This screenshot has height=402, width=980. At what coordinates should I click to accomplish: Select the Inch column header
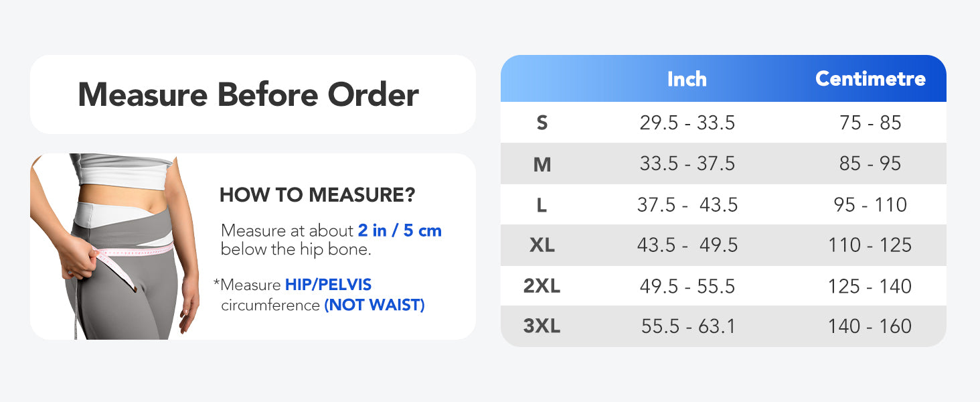coord(687,79)
